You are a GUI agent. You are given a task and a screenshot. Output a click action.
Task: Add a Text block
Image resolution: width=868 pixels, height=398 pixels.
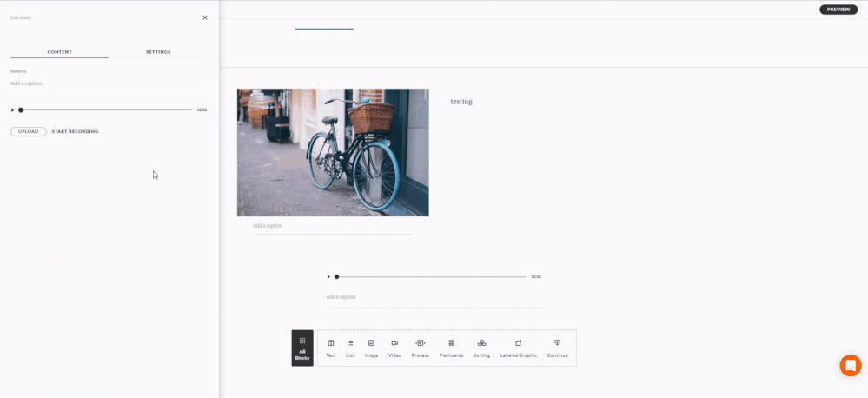tap(331, 348)
